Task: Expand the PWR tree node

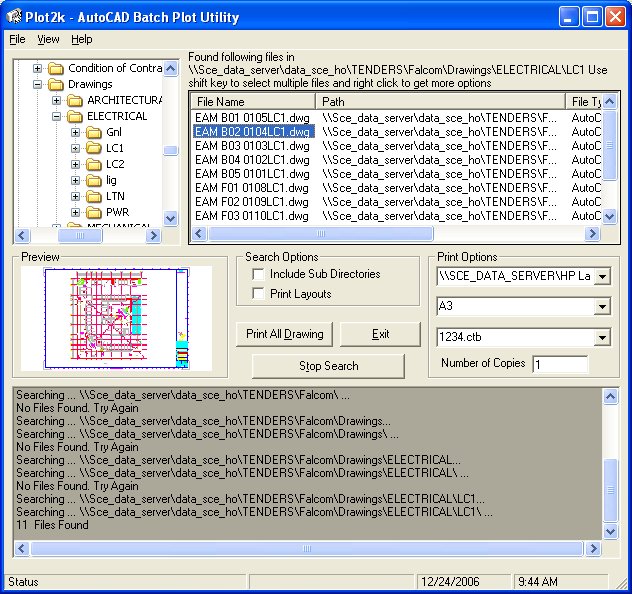Action: click(x=75, y=212)
